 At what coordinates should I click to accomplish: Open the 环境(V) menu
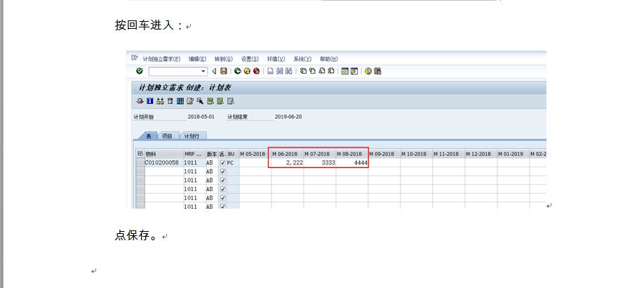(x=276, y=59)
